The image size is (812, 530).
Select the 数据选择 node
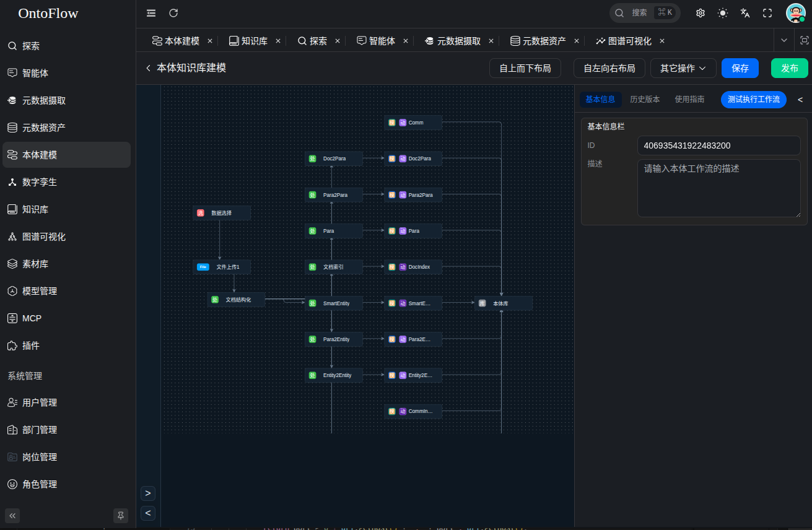[x=222, y=213]
